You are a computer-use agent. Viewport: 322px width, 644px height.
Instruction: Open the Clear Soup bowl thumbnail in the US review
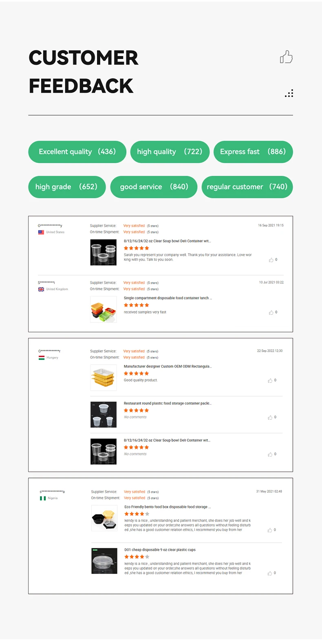[104, 252]
